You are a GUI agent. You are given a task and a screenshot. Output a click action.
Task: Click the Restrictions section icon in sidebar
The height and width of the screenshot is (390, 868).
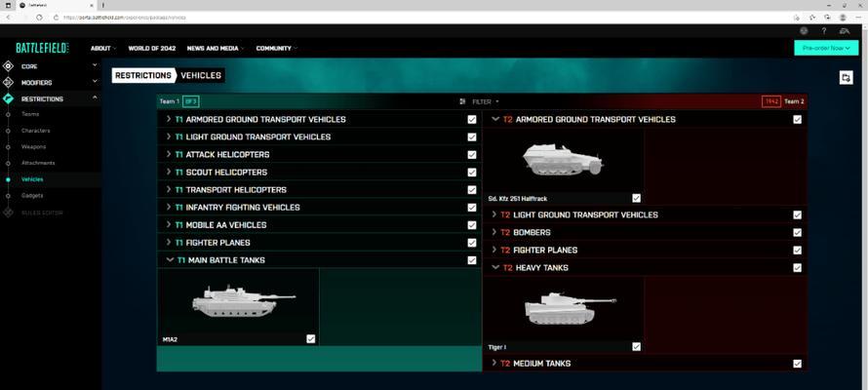tap(8, 99)
